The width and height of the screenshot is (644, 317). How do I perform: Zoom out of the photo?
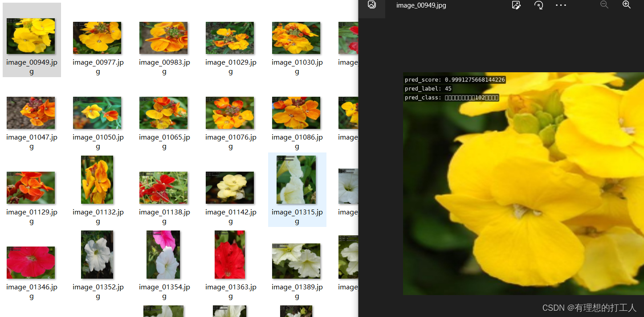[604, 5]
